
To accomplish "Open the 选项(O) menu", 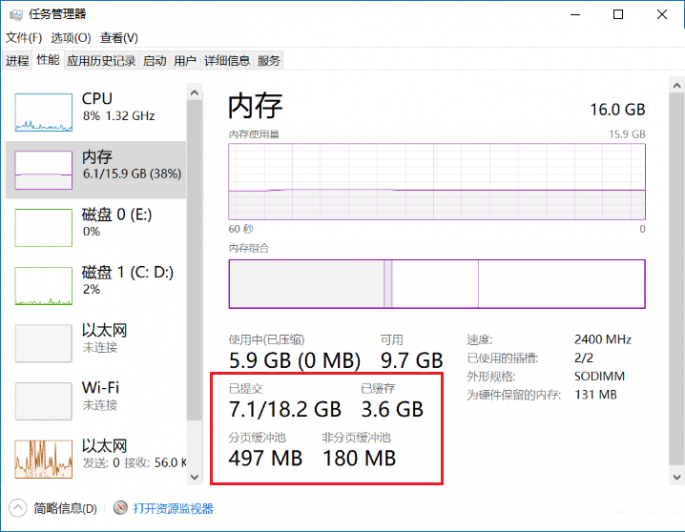I will (x=70, y=38).
